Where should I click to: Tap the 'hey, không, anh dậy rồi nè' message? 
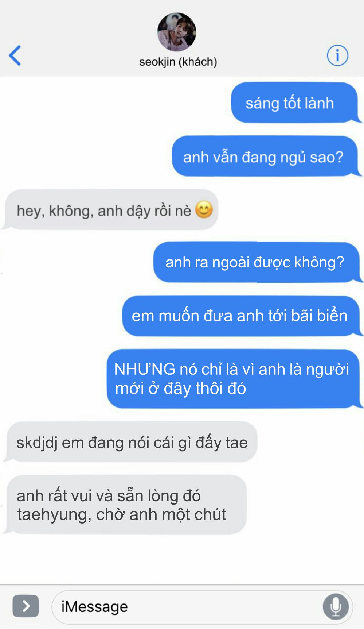pos(111,210)
